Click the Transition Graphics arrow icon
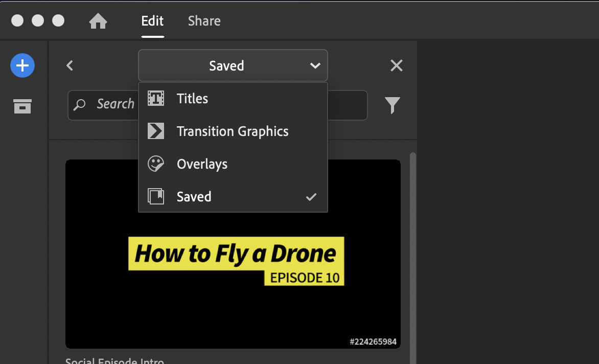Image resolution: width=599 pixels, height=364 pixels. [157, 131]
